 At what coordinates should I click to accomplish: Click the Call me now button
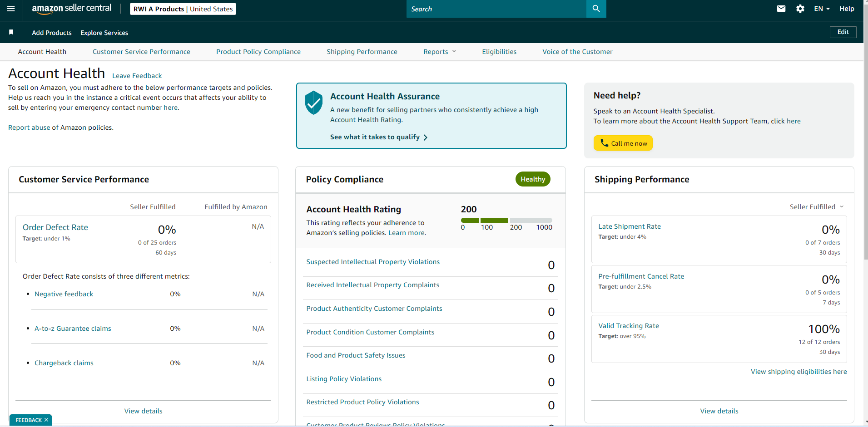point(623,143)
